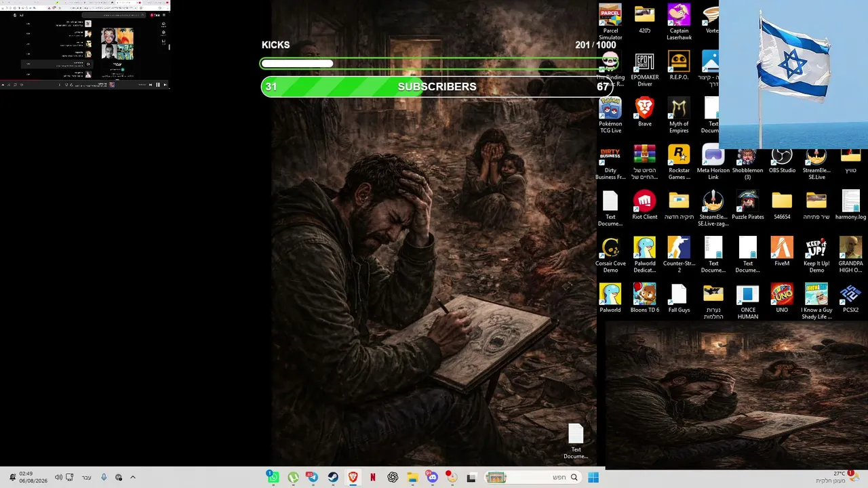
Task: Go to previous track in music player
Action: (x=151, y=85)
